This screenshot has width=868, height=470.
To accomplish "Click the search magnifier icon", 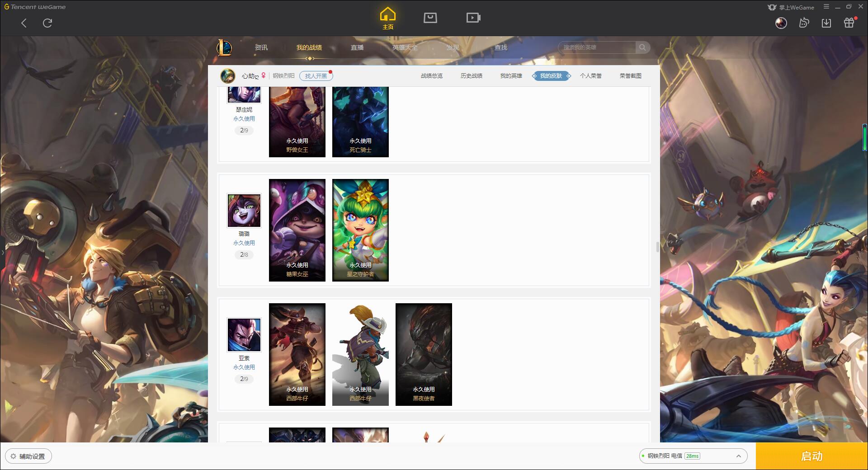I will click(642, 47).
